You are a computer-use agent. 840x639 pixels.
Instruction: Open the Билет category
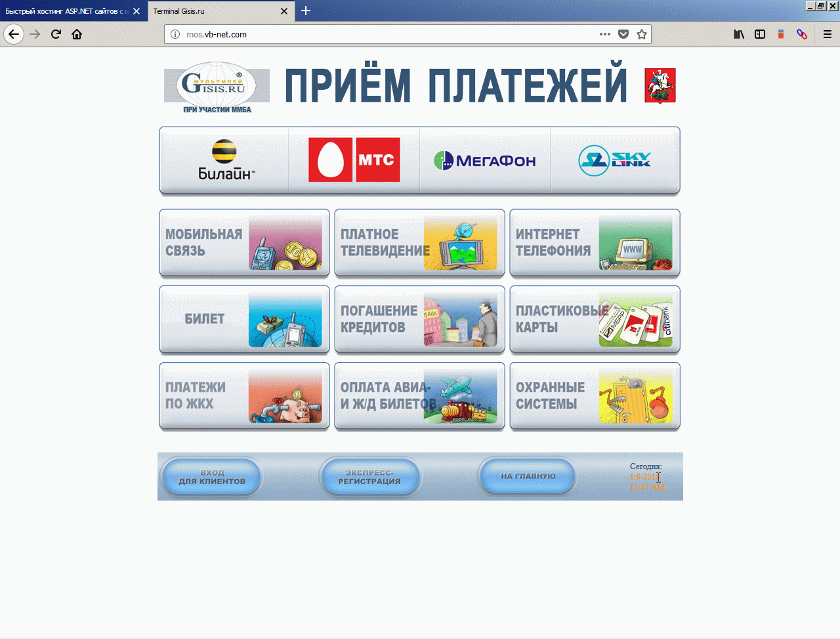coord(245,319)
